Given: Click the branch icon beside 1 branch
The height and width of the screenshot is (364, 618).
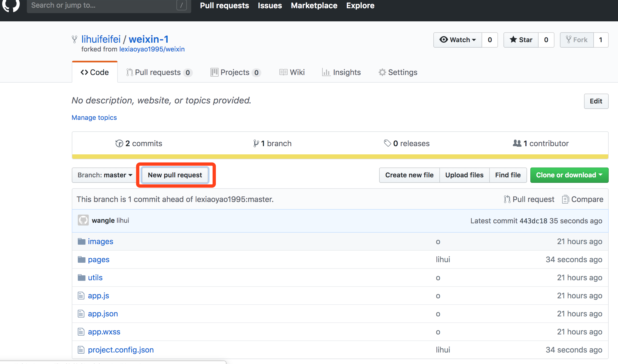Looking at the screenshot, I should click(256, 143).
